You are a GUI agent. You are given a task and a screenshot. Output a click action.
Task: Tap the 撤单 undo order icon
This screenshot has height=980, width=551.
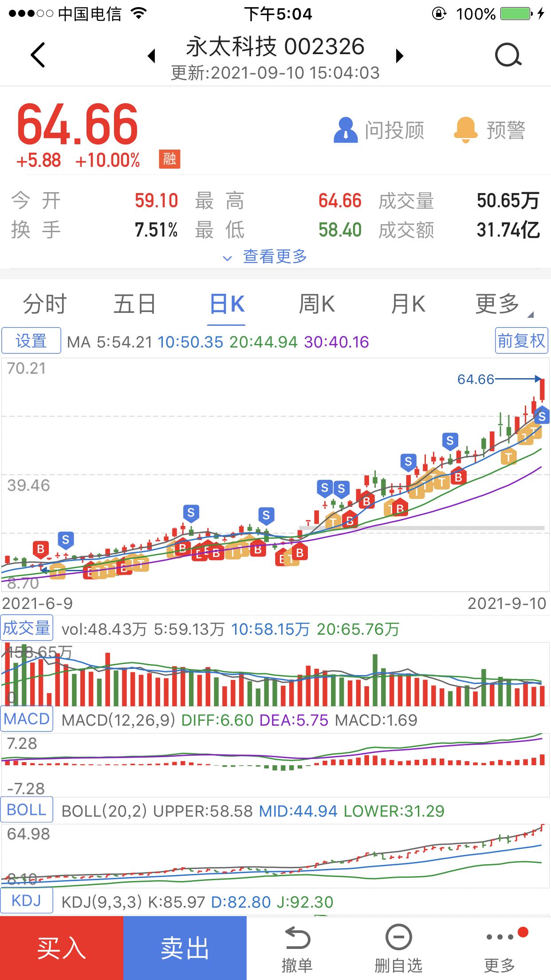(x=297, y=938)
